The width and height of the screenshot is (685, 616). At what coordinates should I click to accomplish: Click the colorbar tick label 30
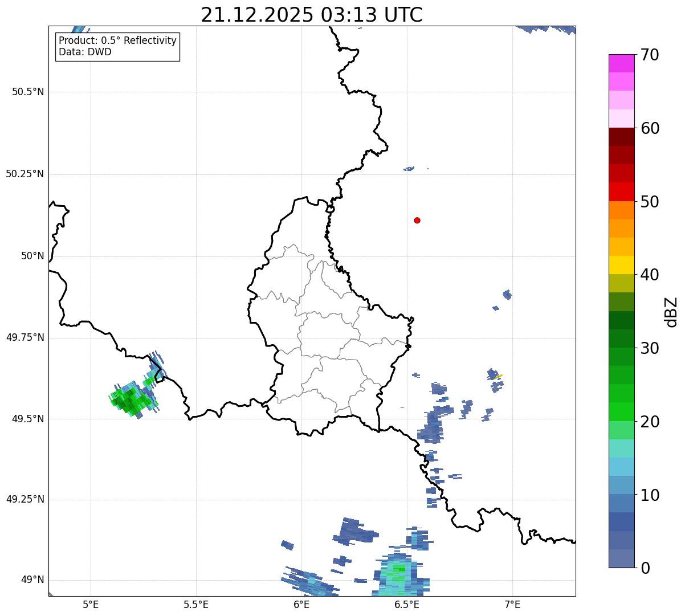650,348
